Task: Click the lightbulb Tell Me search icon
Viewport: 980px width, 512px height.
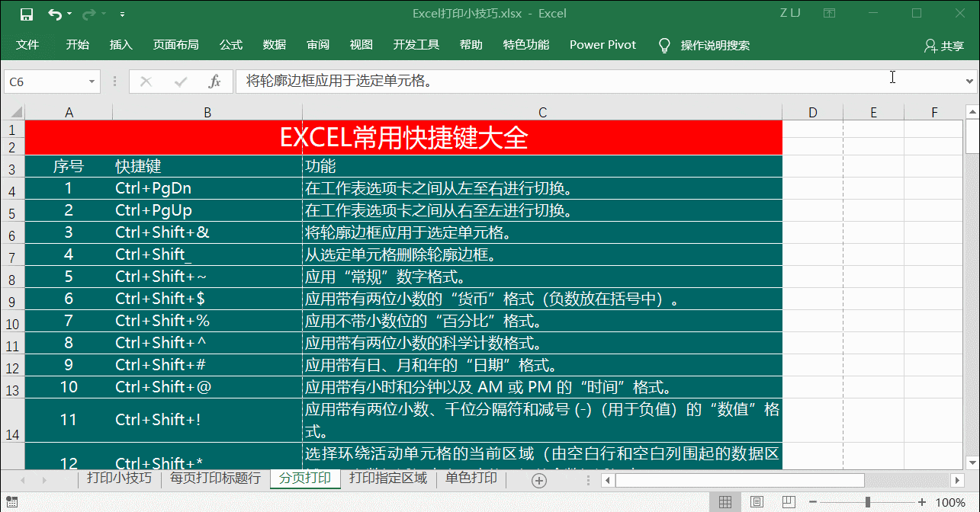Action: [664, 45]
